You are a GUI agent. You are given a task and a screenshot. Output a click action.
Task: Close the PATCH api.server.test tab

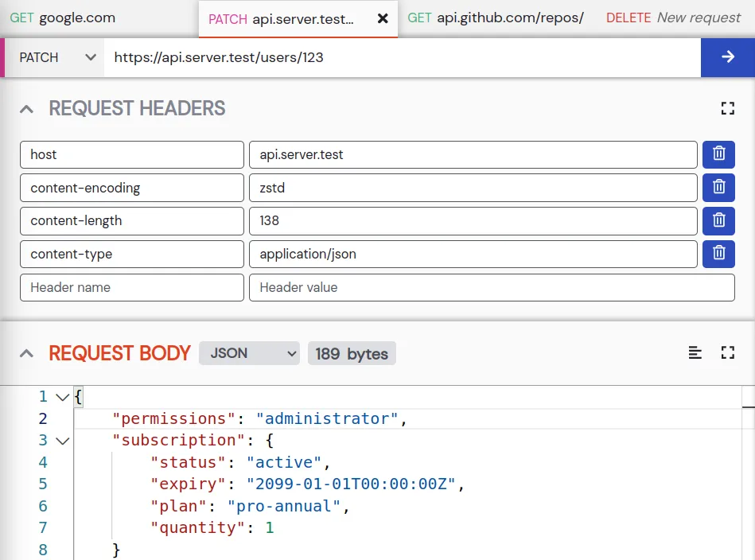click(383, 18)
